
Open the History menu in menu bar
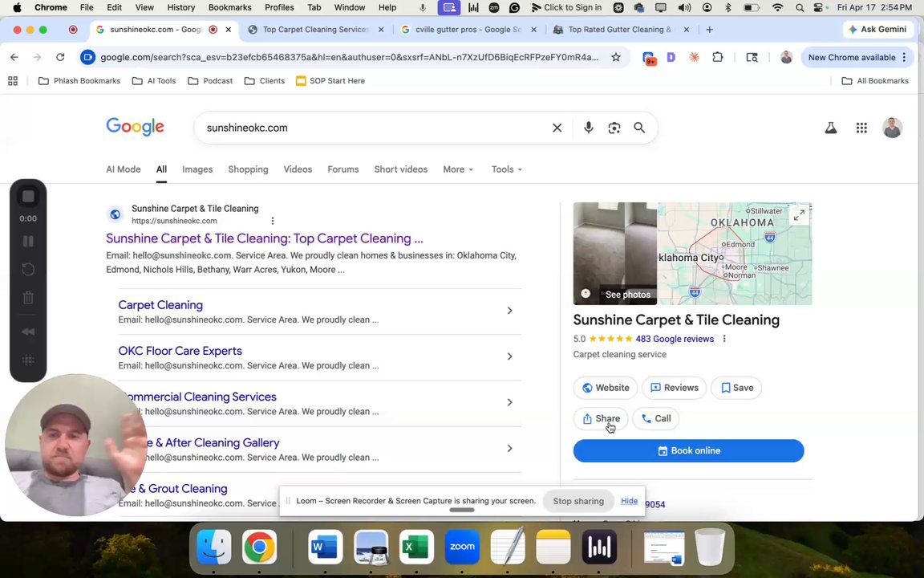[181, 8]
